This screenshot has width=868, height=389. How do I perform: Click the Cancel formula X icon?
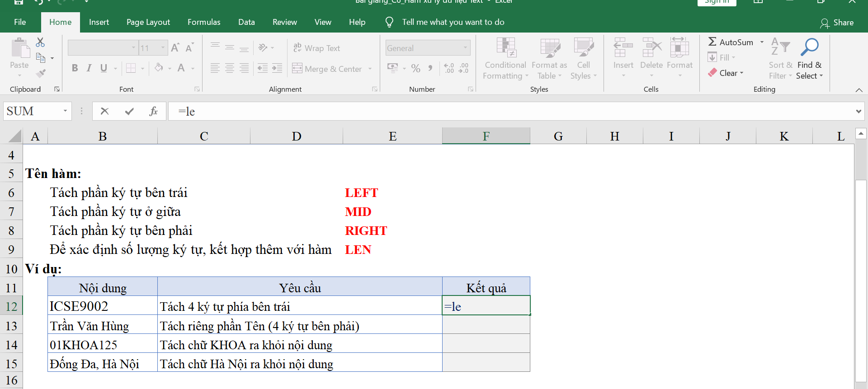pos(104,111)
